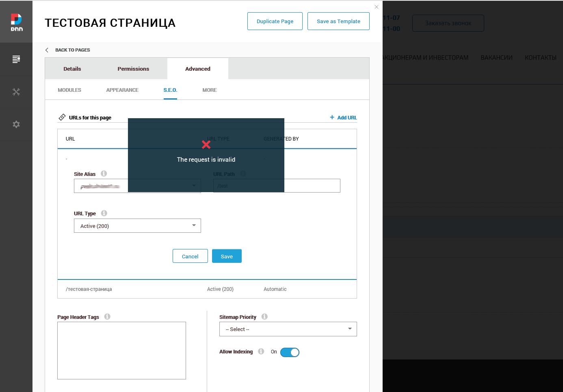The width and height of the screenshot is (563, 392).
Task: Select the Advanced tab
Action: [198, 69]
